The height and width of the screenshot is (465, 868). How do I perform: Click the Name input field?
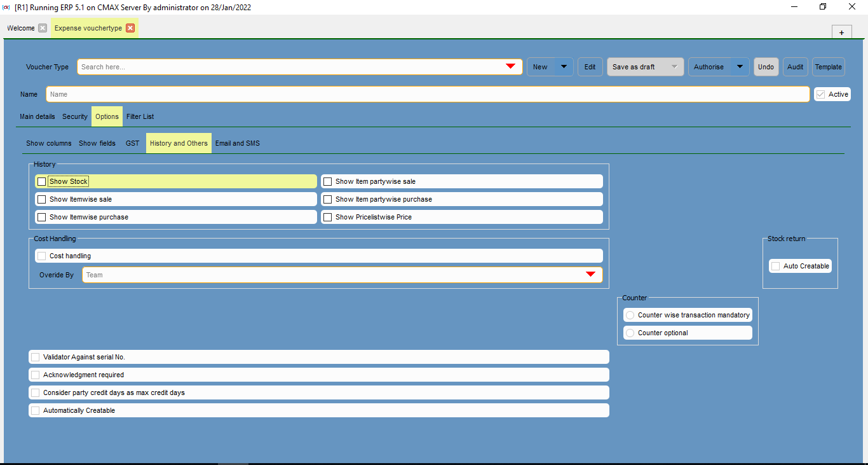tap(428, 94)
